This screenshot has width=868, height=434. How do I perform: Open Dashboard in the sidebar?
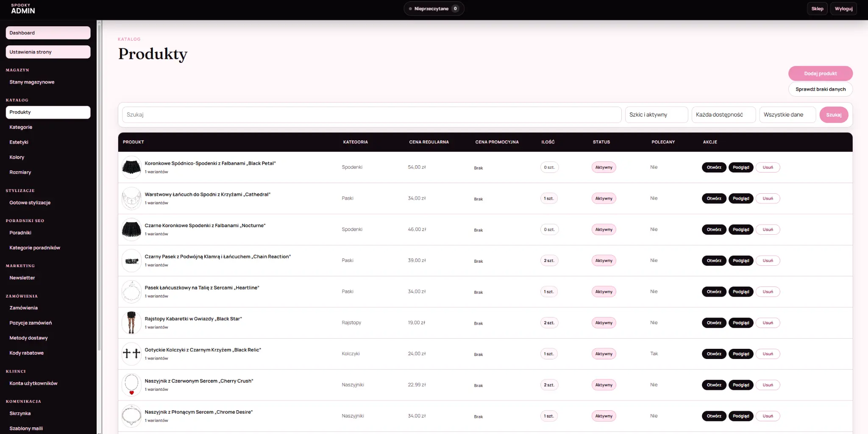(48, 33)
